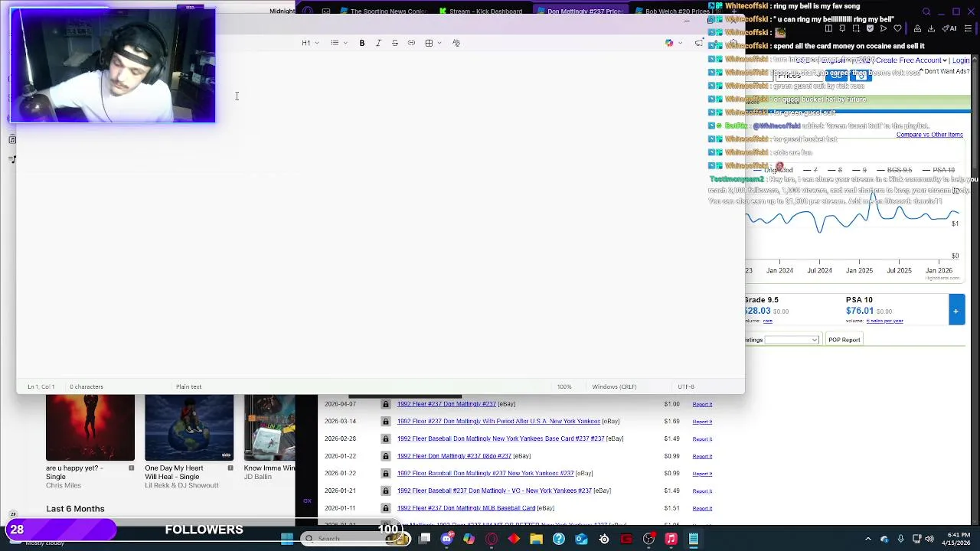Click the browser search icon near window controls

[926, 11]
